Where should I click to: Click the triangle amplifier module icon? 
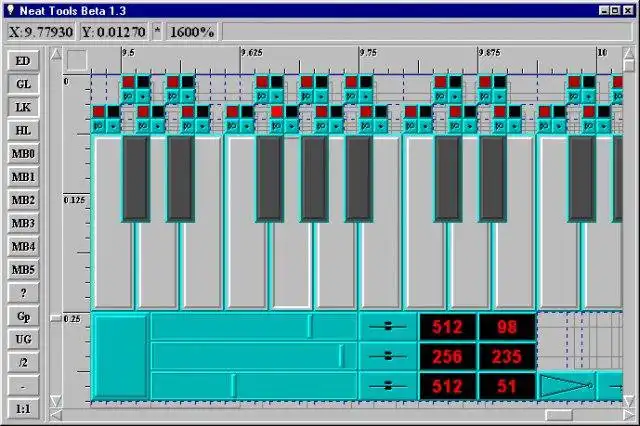(566, 386)
